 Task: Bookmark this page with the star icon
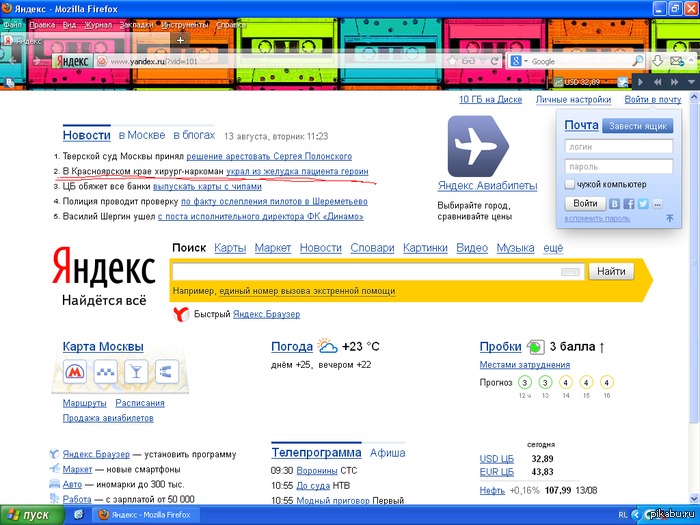(x=452, y=61)
